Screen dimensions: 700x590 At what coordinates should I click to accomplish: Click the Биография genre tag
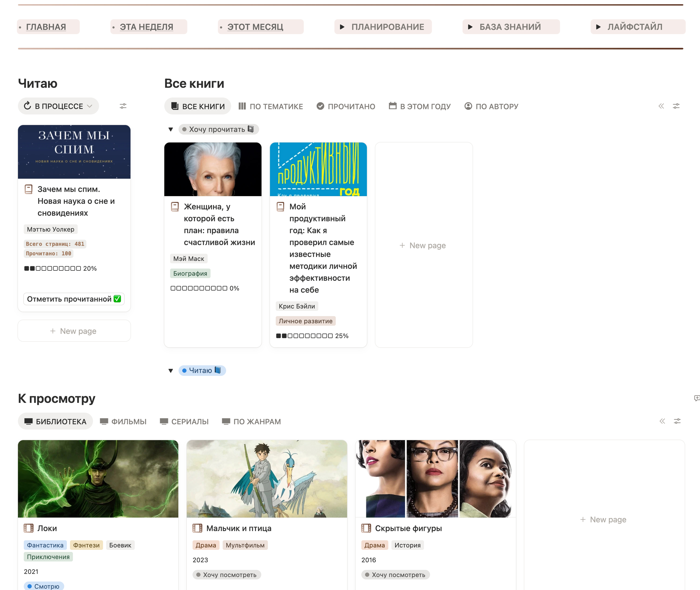click(190, 273)
